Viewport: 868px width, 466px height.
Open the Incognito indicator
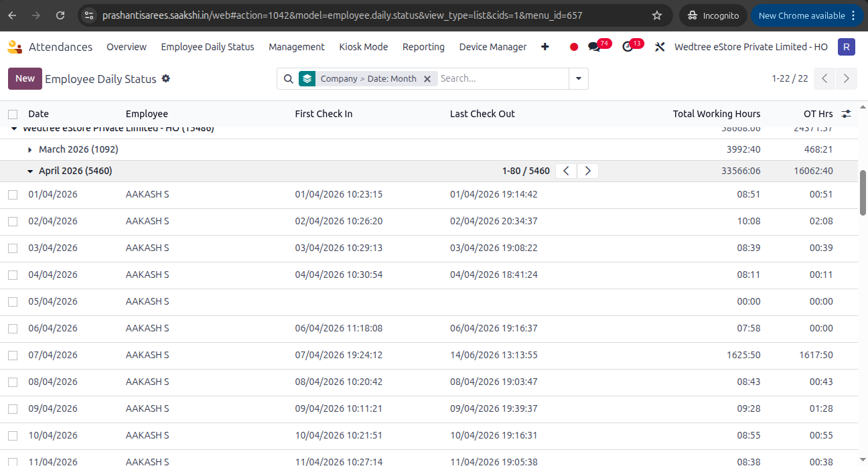(x=712, y=15)
